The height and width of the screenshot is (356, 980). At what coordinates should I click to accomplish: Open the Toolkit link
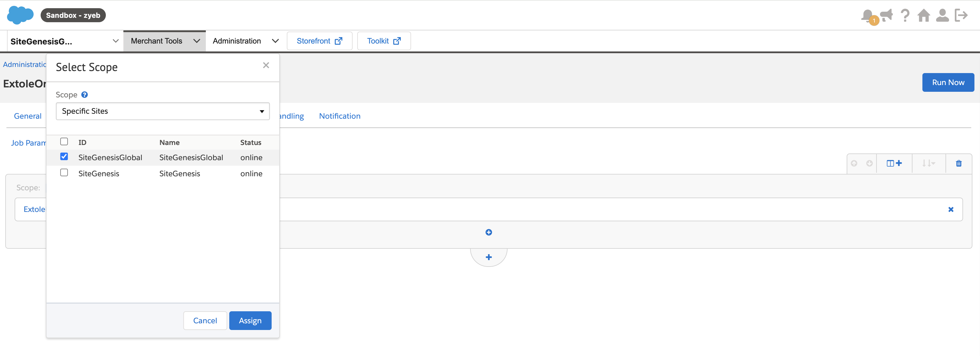coord(384,41)
